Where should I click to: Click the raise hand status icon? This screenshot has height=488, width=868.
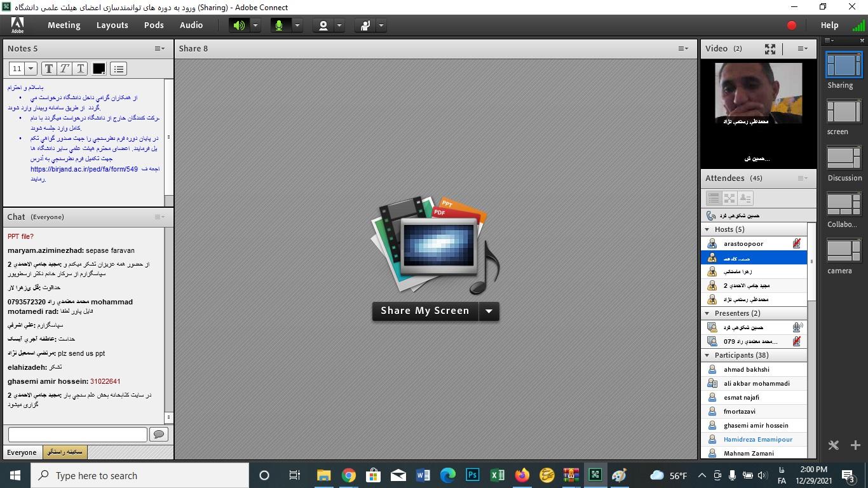(365, 25)
